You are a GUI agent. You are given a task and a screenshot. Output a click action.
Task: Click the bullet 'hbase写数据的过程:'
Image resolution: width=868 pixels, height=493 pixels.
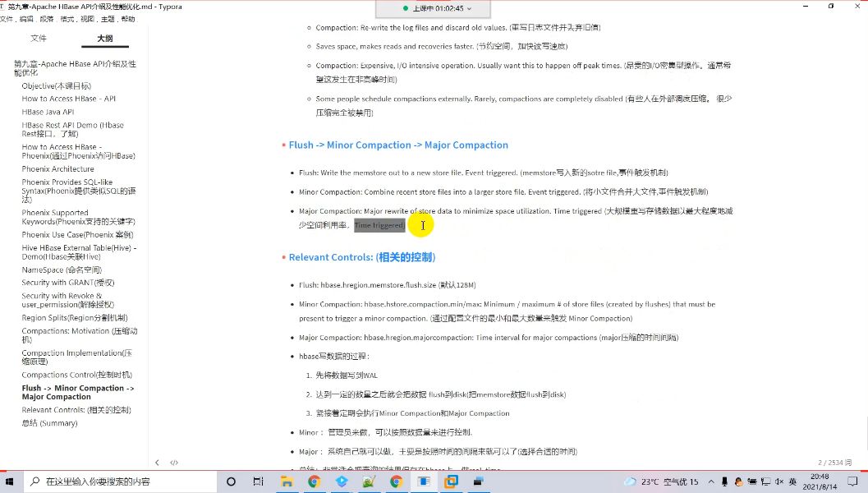click(x=334, y=356)
